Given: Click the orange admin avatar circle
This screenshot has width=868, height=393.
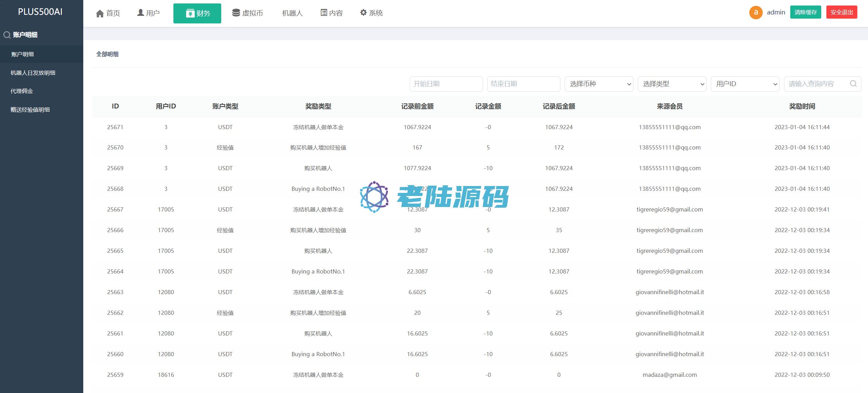Looking at the screenshot, I should [756, 12].
